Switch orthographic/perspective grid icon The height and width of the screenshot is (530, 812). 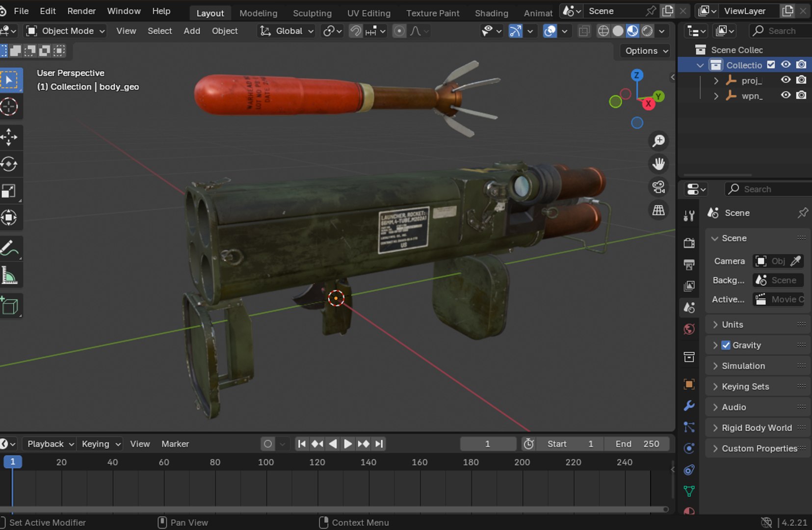pos(658,210)
